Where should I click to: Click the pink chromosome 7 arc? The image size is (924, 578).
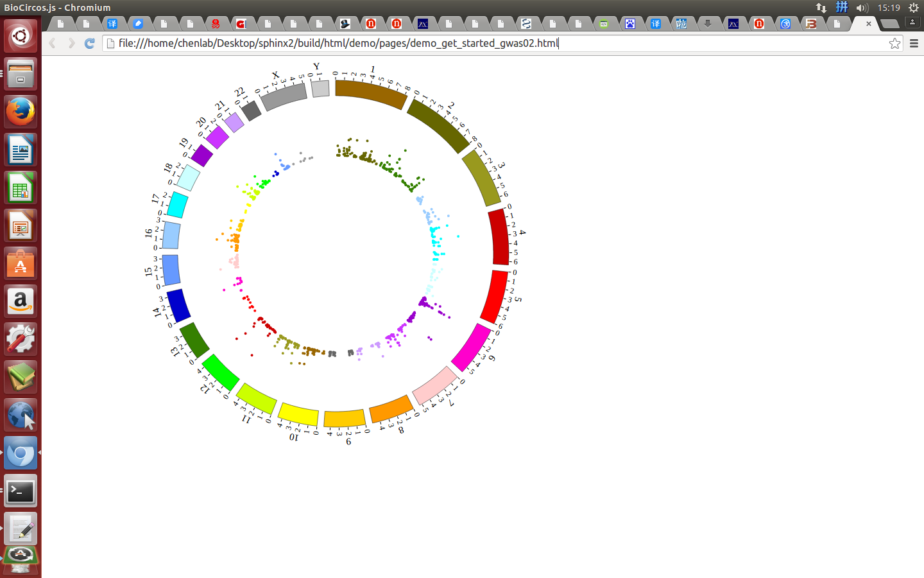[x=434, y=385]
